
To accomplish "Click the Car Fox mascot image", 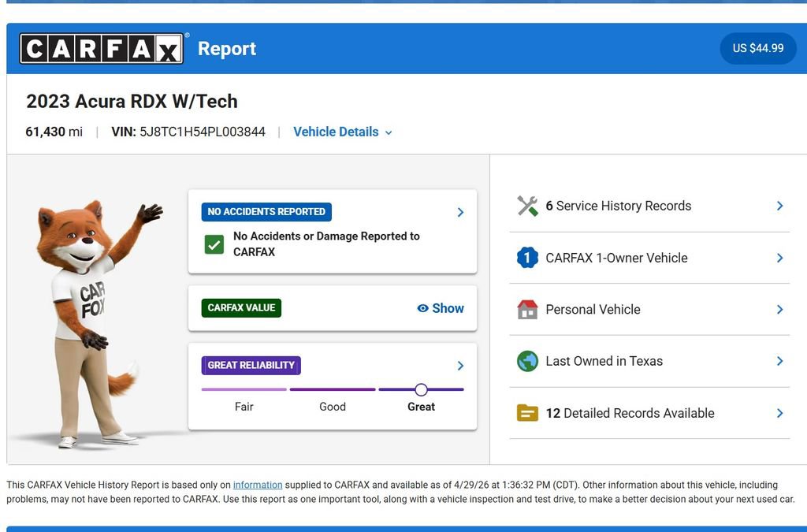I will 99,324.
